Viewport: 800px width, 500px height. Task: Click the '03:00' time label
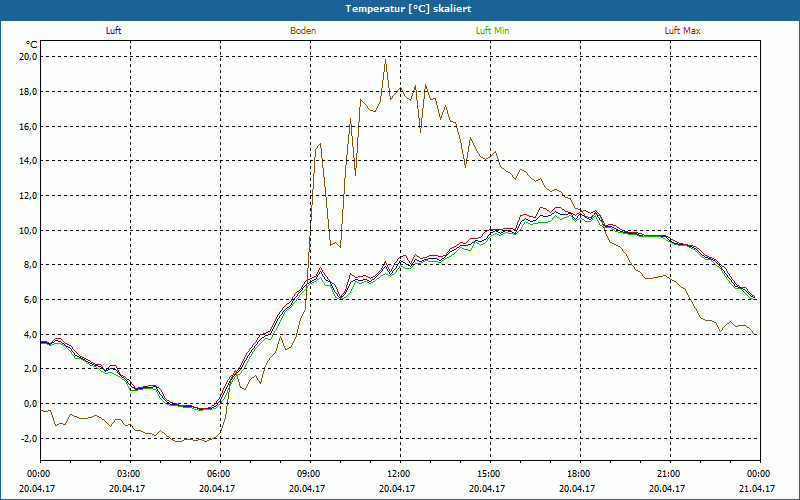pos(127,474)
